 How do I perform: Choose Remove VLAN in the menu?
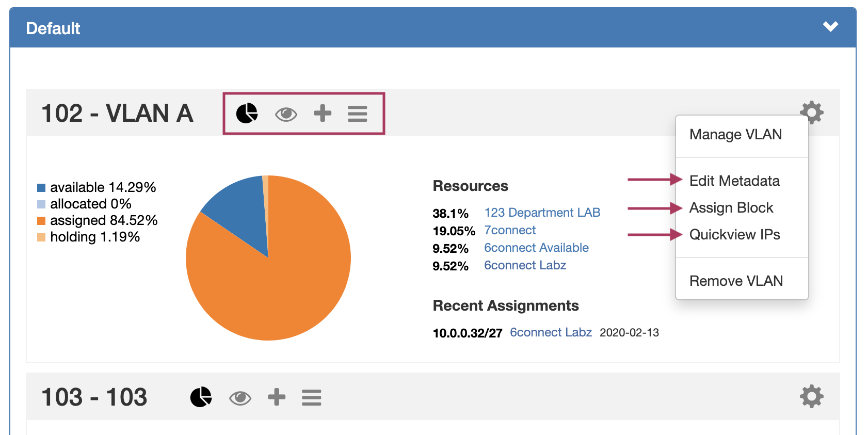[736, 281]
